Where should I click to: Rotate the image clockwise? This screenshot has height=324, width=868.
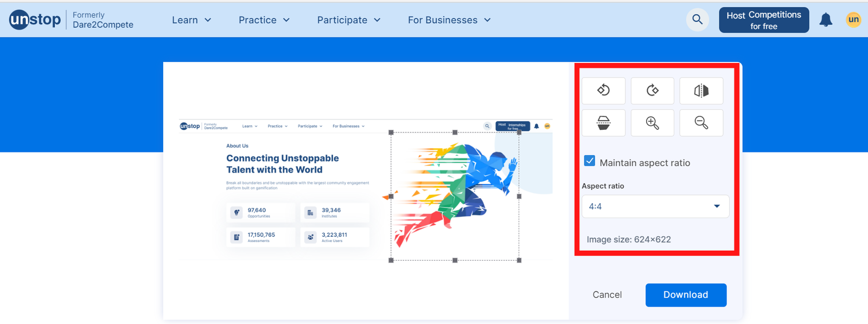(652, 90)
